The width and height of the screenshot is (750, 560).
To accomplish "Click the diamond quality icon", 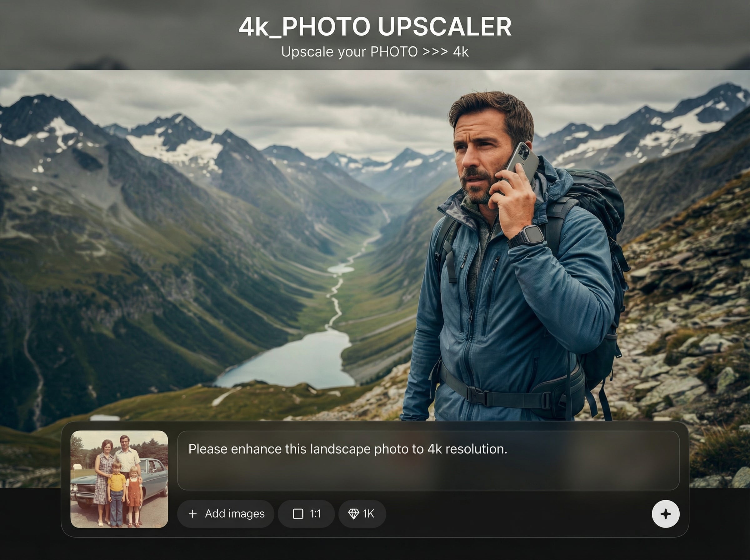I will click(x=353, y=514).
